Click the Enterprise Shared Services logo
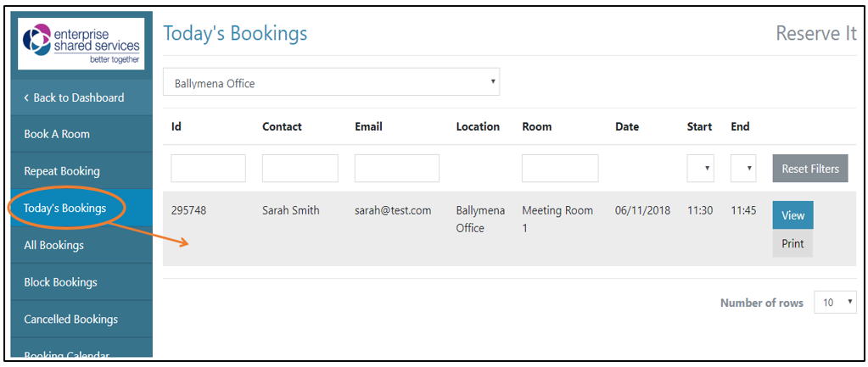 [x=81, y=44]
